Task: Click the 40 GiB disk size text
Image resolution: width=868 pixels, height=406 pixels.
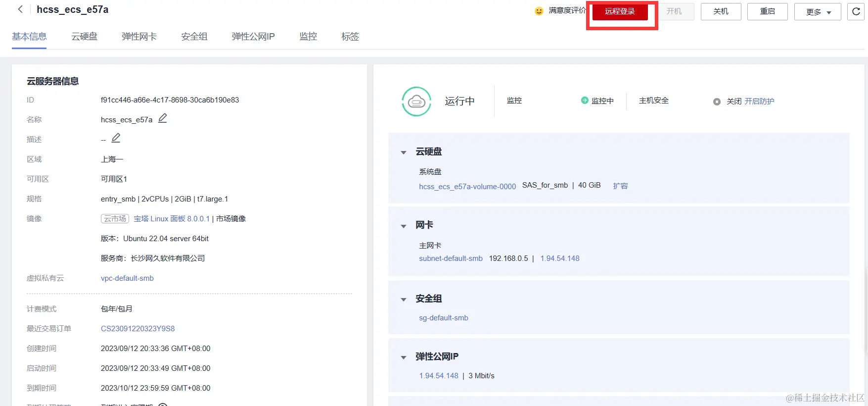Action: [x=590, y=185]
